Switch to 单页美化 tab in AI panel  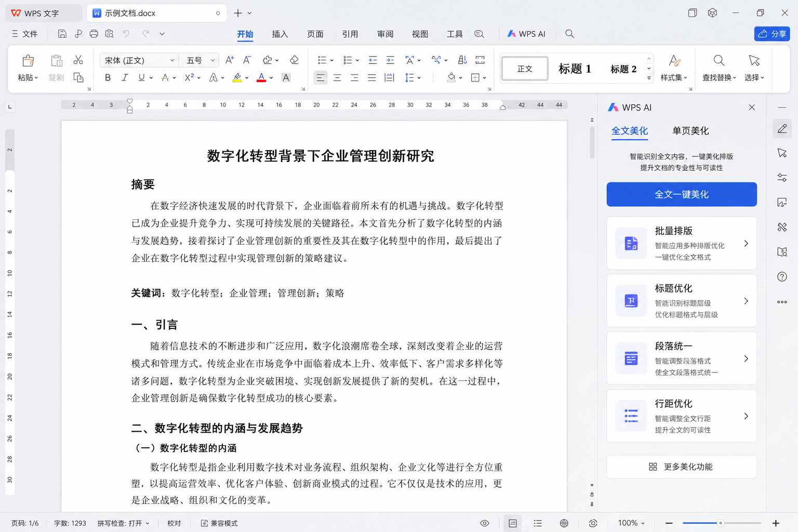[x=690, y=131]
